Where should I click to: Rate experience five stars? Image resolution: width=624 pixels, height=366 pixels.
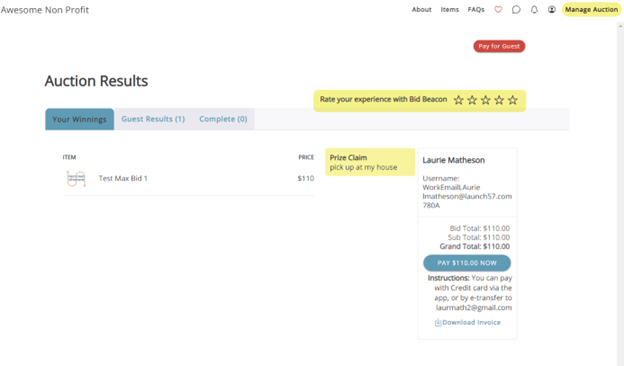coord(513,100)
